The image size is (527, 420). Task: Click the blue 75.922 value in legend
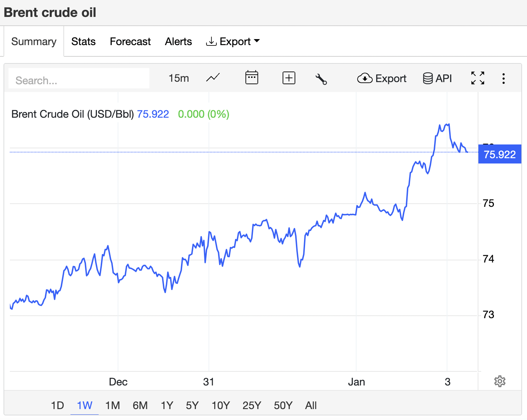point(153,114)
